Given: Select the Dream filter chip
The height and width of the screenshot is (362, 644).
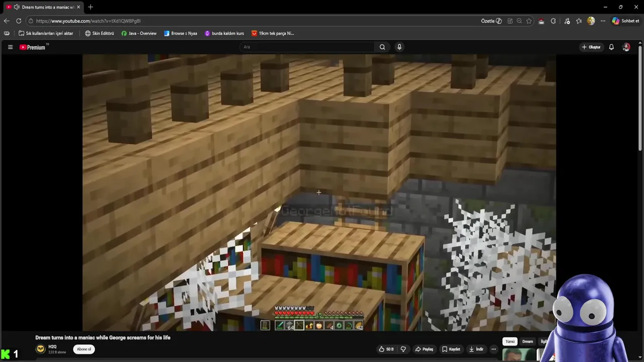Looking at the screenshot, I should [x=527, y=341].
